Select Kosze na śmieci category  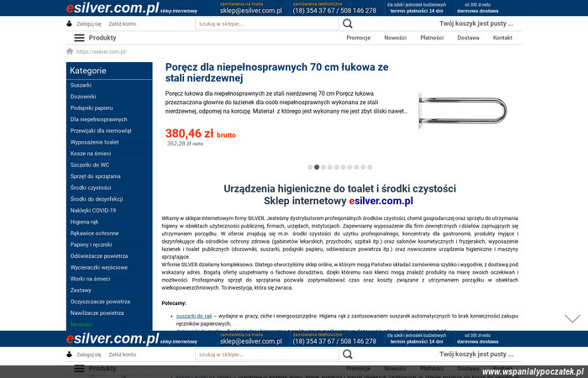coord(91,154)
